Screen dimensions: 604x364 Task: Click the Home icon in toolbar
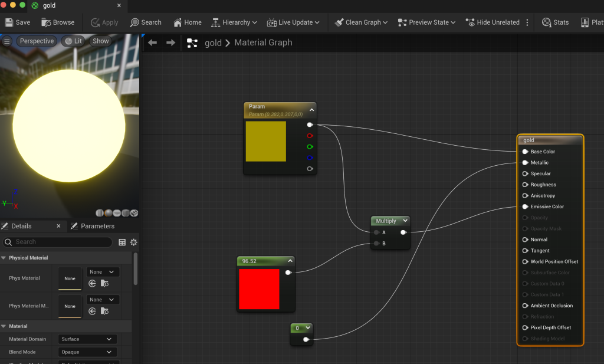pyautogui.click(x=187, y=22)
